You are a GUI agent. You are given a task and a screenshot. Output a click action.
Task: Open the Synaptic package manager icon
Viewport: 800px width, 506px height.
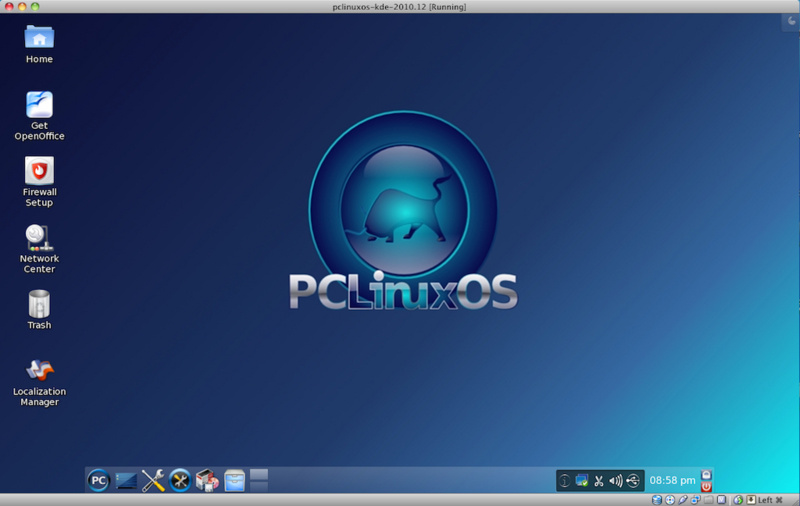click(x=207, y=480)
